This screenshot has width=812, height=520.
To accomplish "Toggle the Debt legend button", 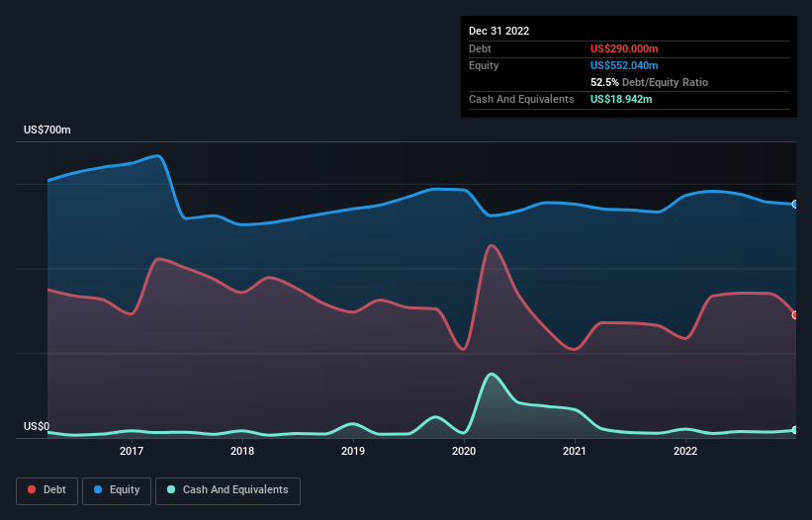I will [x=47, y=490].
